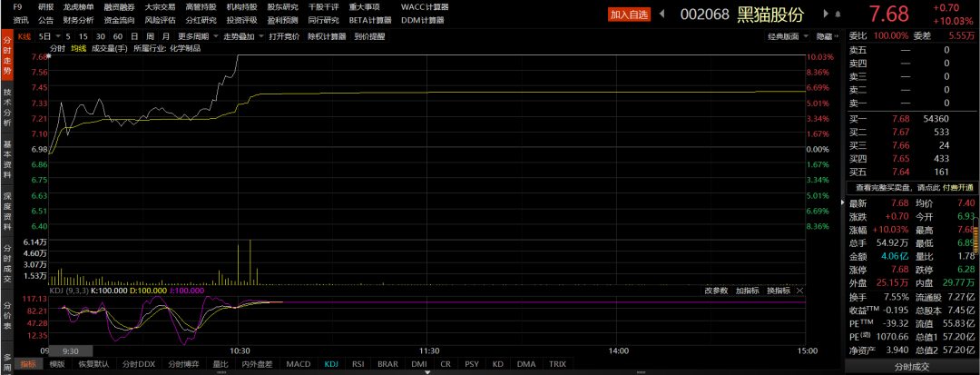Open the 经典版面 layout dropdown
Viewport: 980px width, 375px height.
tap(788, 37)
